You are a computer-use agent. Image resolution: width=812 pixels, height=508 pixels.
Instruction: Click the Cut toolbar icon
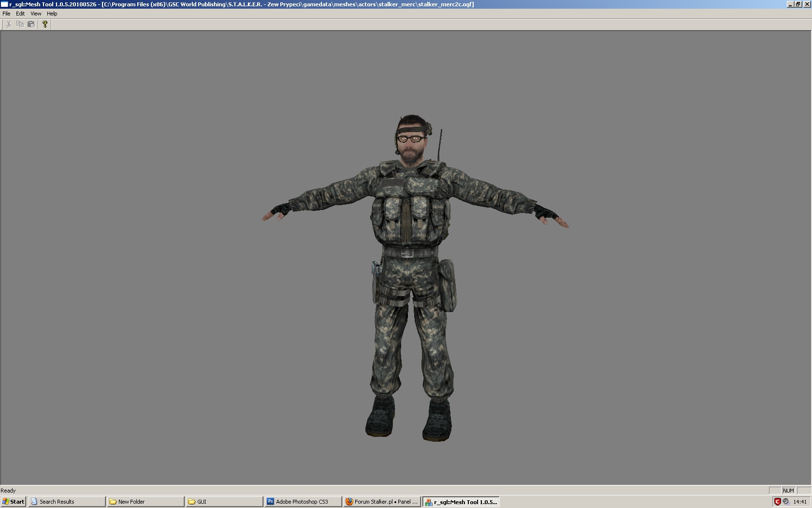click(9, 24)
